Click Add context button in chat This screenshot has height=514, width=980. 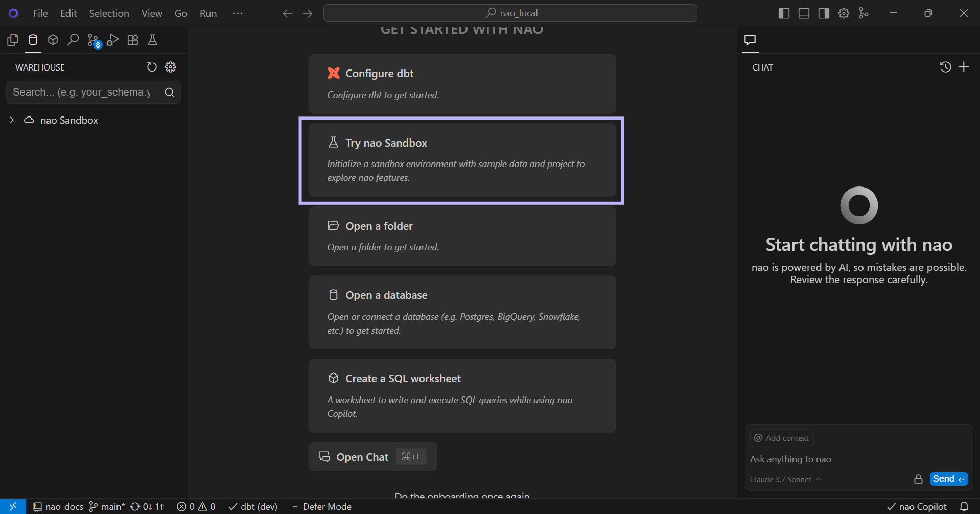(x=782, y=438)
